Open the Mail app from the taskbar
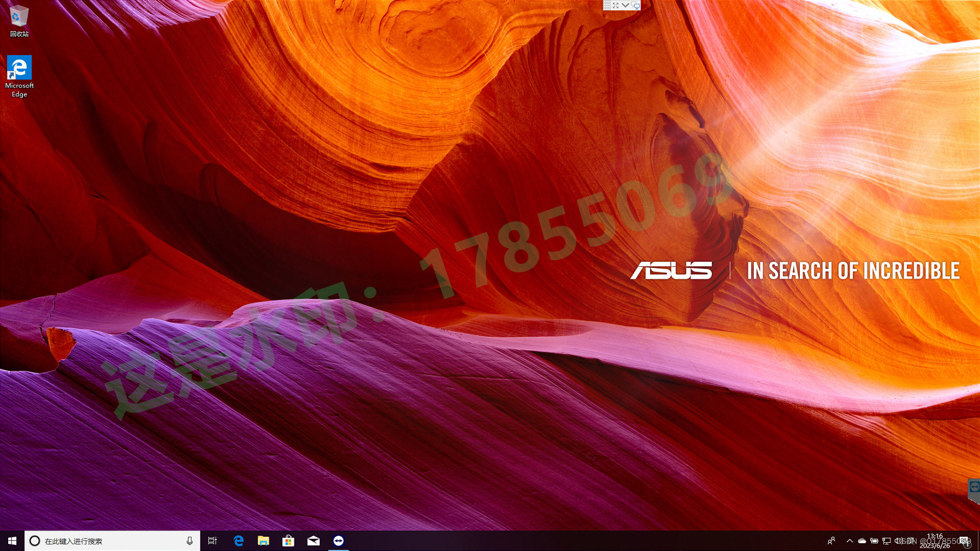Viewport: 980px width, 551px height. point(314,541)
